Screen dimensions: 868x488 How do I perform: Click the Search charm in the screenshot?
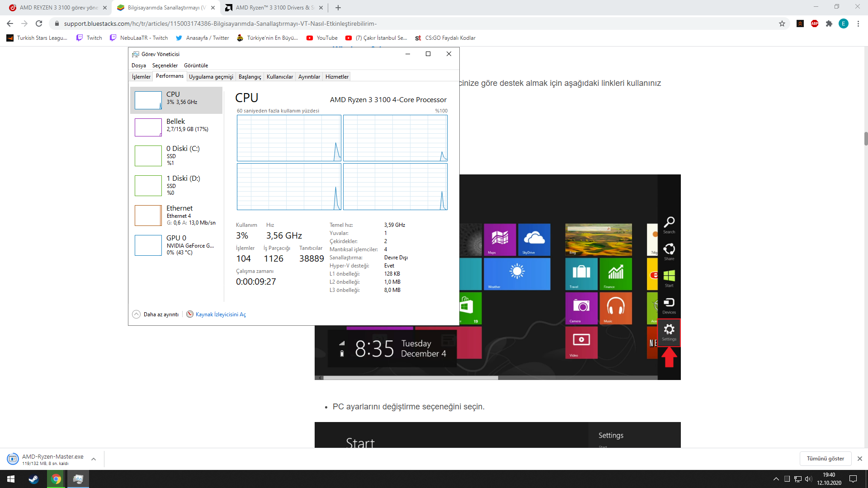[669, 225]
